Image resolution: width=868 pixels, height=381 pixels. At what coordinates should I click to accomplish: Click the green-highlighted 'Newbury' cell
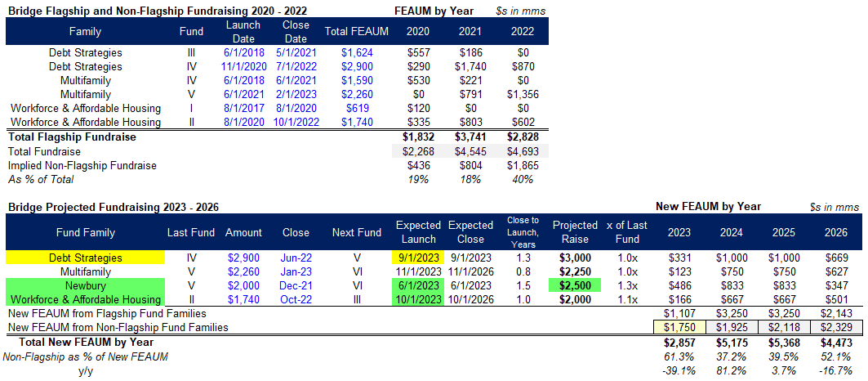point(85,285)
